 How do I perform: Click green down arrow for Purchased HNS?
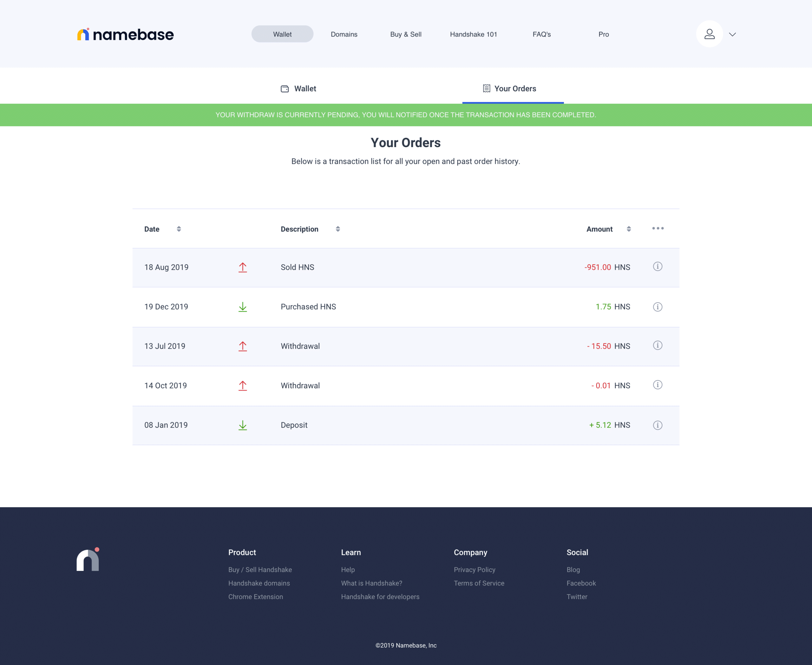click(243, 307)
